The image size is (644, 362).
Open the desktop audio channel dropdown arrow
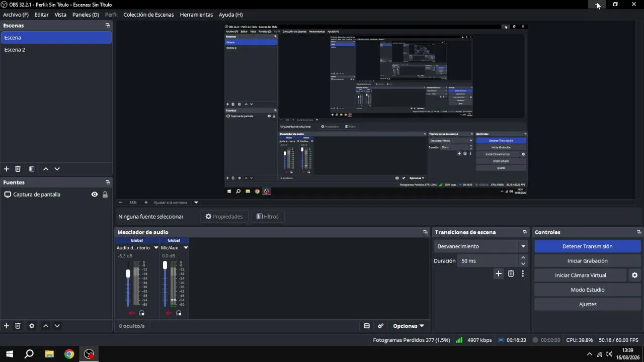coord(156,248)
